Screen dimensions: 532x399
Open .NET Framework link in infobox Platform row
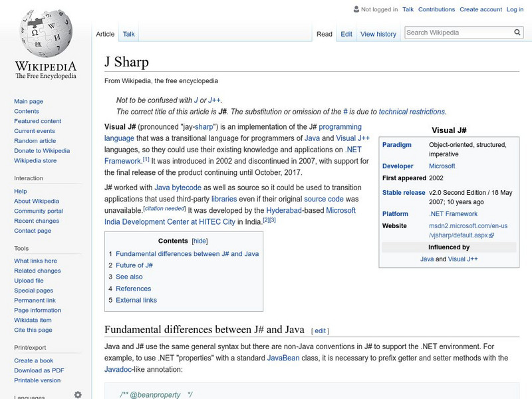(453, 213)
